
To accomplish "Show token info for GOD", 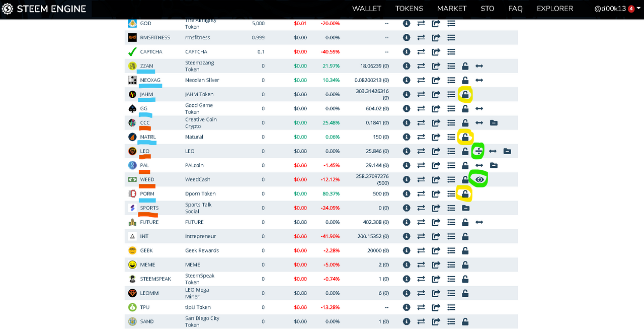I will 407,23.
